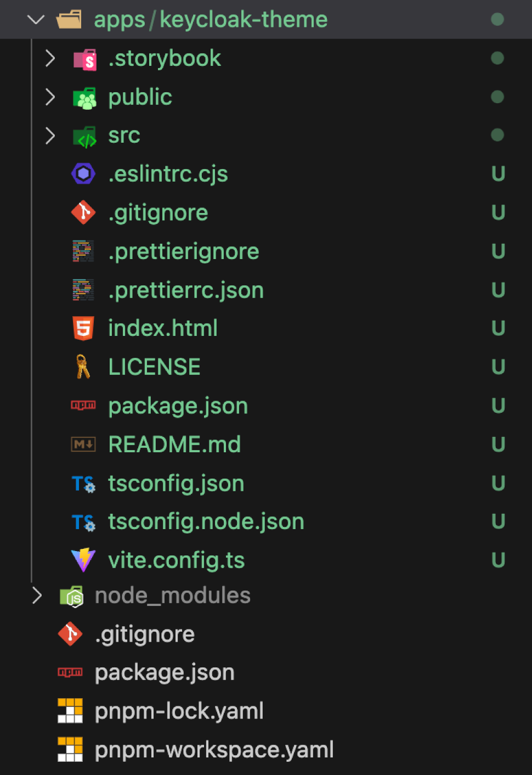The width and height of the screenshot is (532, 775).
Task: Click the HTML5 icon next to index.html
Action: coord(83,328)
